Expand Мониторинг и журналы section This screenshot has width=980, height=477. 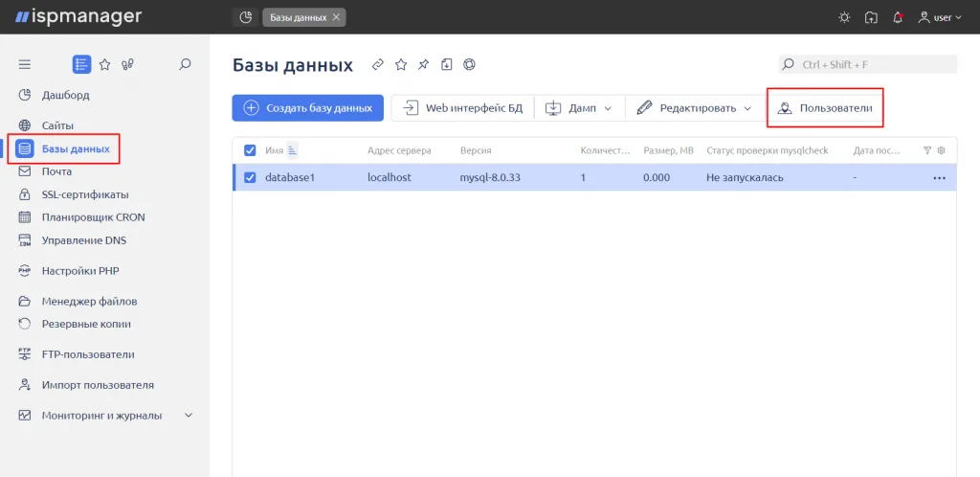(189, 415)
